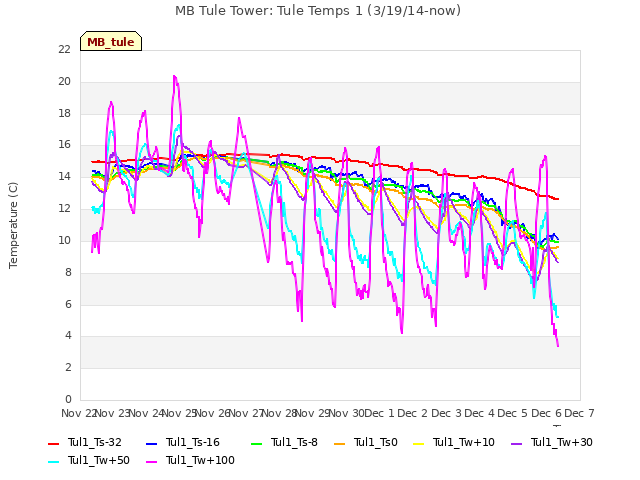Viewport: 640px width, 480px height.
Task: Click the Tul1_Tw+30 legend label
Action: 562,442
